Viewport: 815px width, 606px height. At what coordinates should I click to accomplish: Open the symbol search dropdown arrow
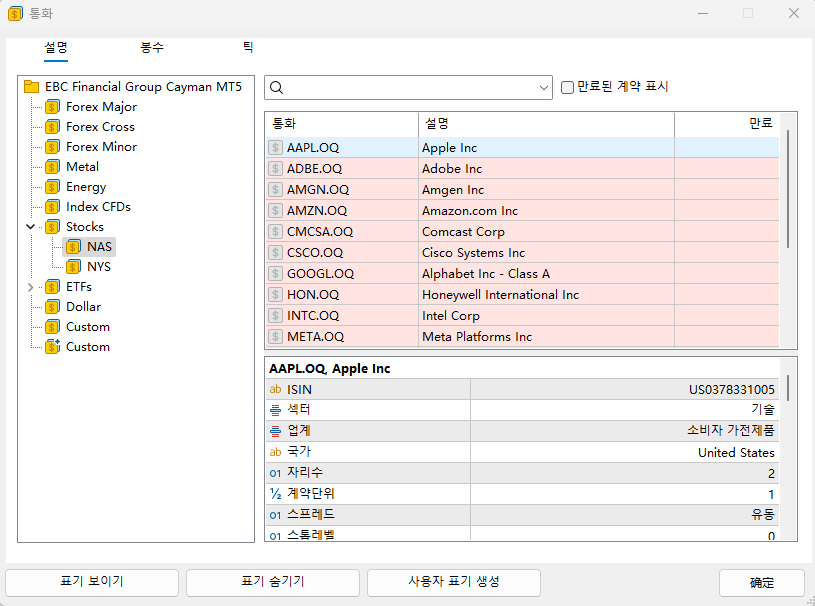tap(544, 88)
